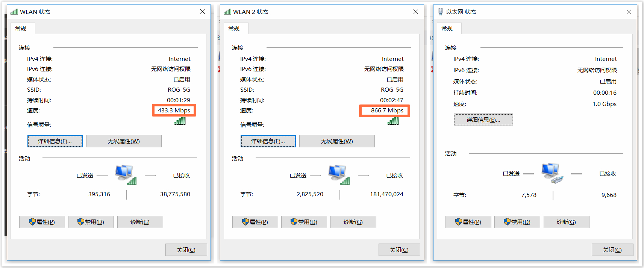644x268 pixels.
Task: Click 已启用 media state in WLAN 2 状态
Action: click(x=395, y=80)
